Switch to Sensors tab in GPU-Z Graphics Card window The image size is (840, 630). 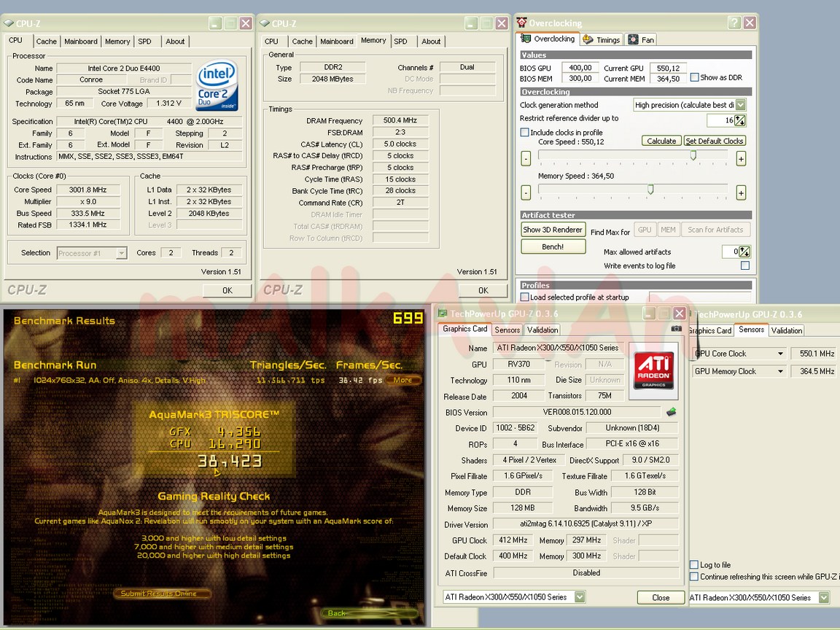pyautogui.click(x=507, y=330)
